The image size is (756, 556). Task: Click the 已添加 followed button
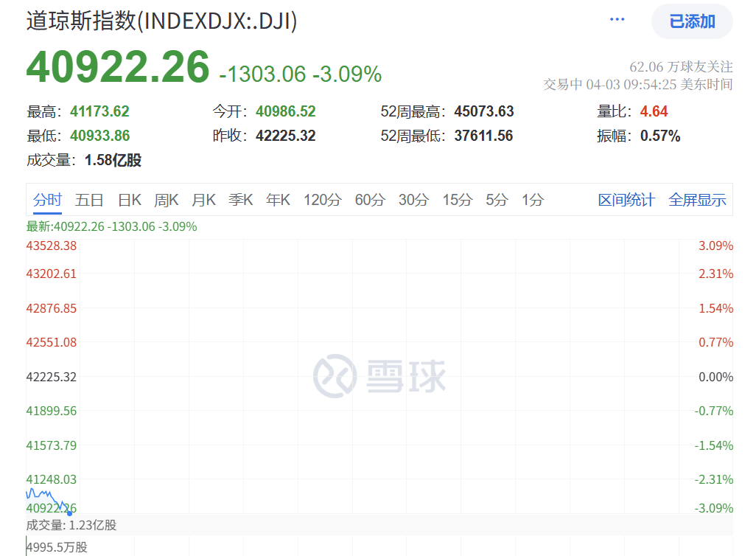pos(691,21)
